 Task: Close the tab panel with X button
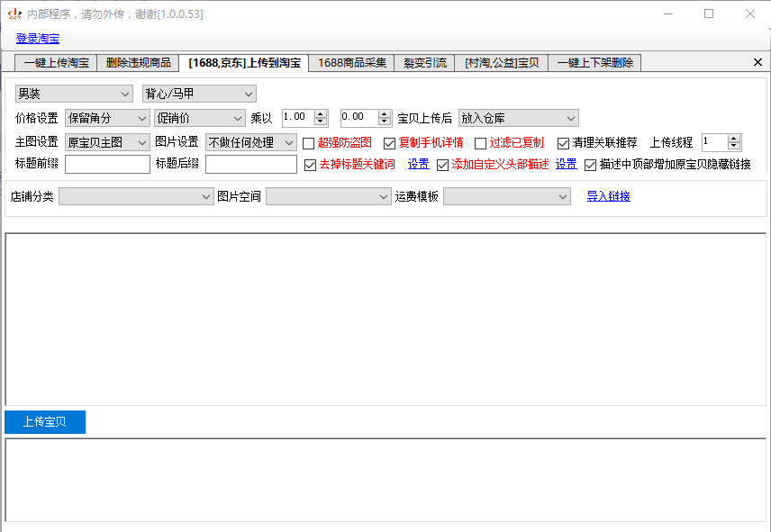click(757, 62)
